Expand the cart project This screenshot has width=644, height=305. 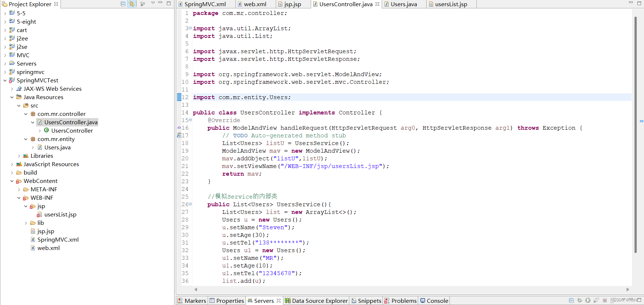[5, 30]
